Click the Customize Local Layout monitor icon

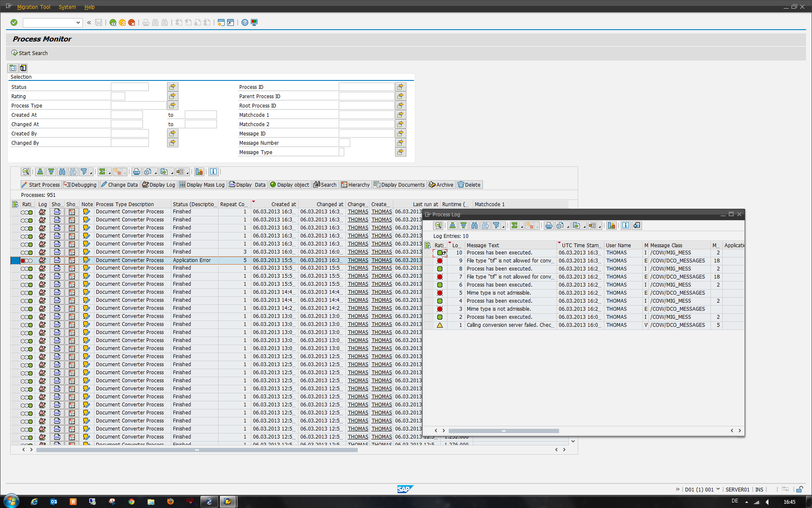[254, 22]
